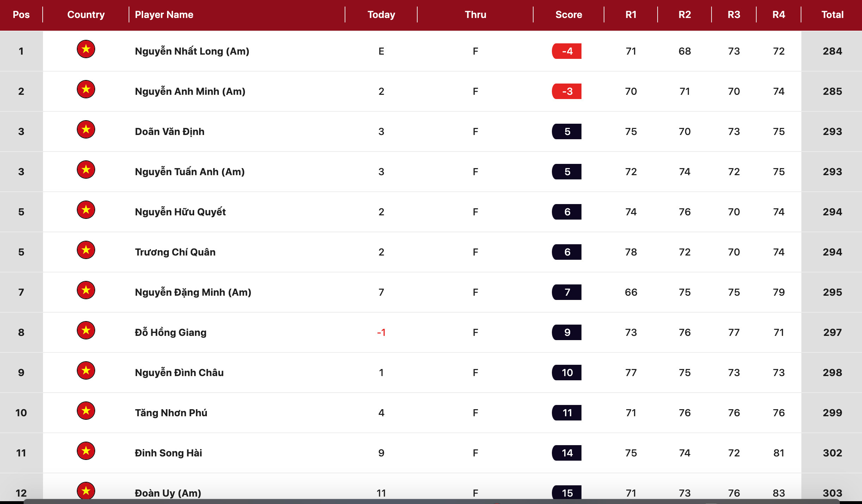Click the Score column header
Image resolution: width=862 pixels, height=504 pixels.
tap(568, 15)
